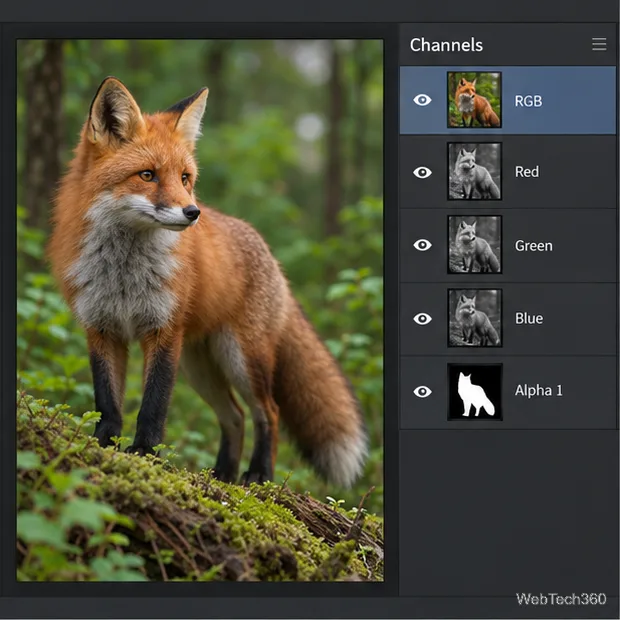Toggle Alpha 1 channel visibility eye
The width and height of the screenshot is (620, 620).
(x=422, y=391)
